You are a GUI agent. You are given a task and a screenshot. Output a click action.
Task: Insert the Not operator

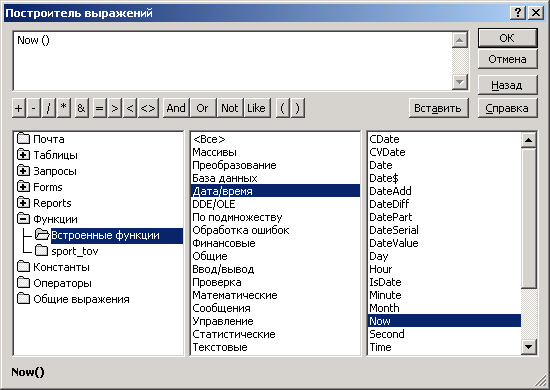[x=230, y=108]
